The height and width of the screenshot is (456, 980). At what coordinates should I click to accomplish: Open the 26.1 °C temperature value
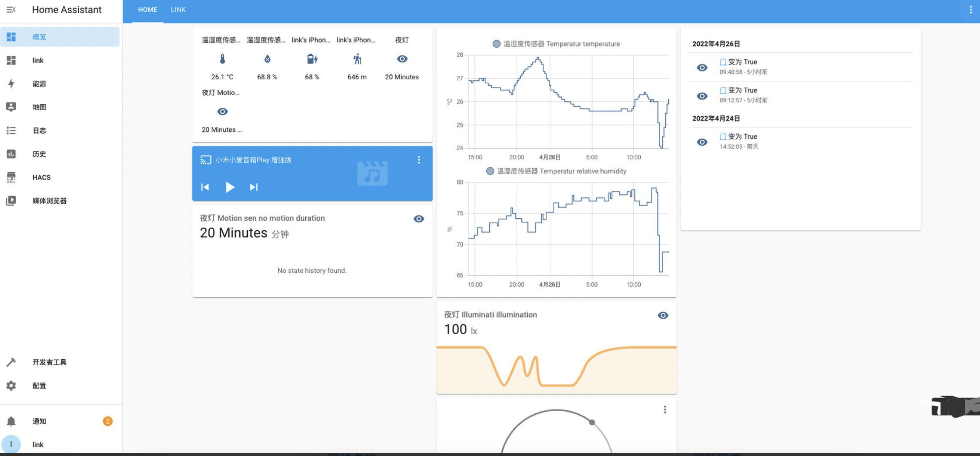coord(222,77)
